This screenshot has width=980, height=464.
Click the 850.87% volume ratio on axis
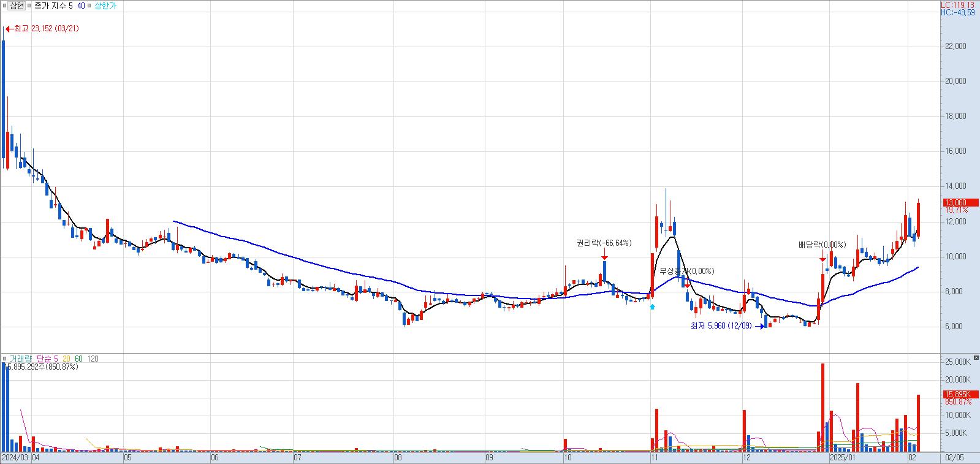(x=959, y=402)
